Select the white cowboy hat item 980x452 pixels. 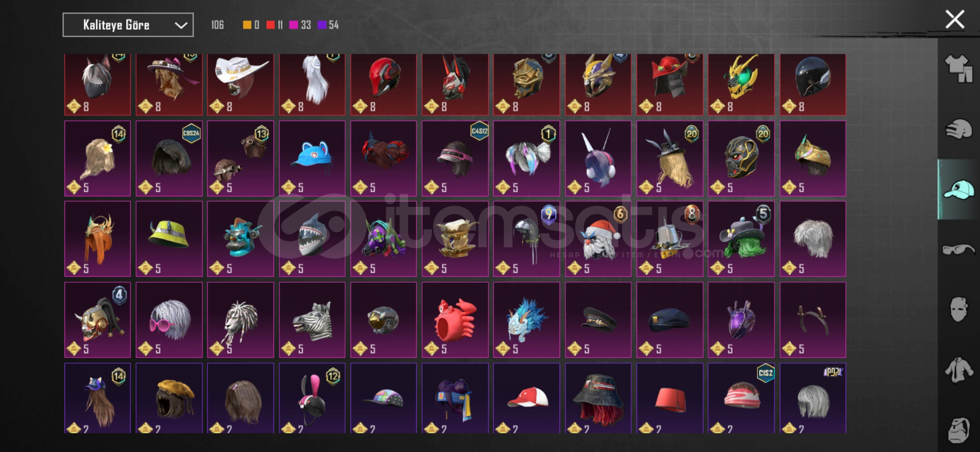pos(240,85)
